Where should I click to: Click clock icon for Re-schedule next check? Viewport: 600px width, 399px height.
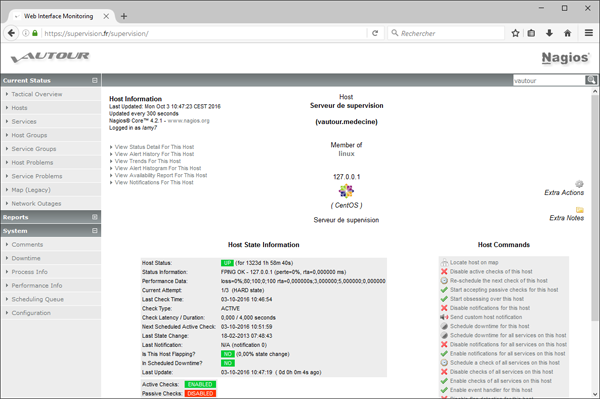pyautogui.click(x=444, y=281)
